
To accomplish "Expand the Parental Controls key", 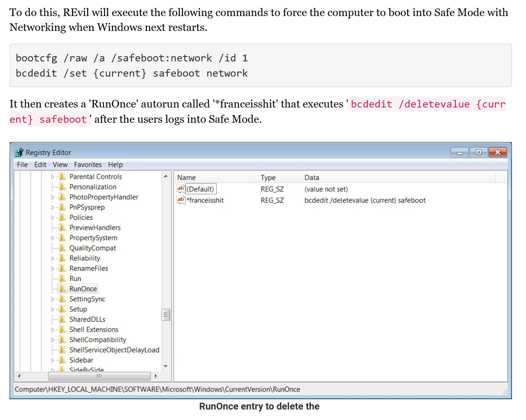I will pyautogui.click(x=53, y=177).
